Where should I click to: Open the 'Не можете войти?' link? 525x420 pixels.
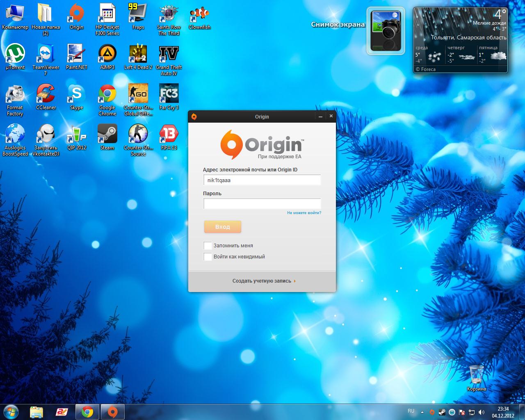pos(304,213)
